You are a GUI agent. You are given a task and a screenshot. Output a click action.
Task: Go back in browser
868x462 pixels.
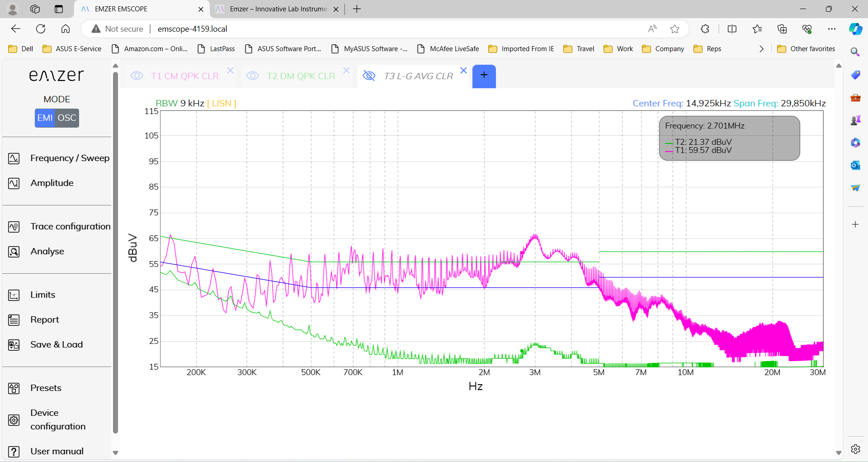coord(16,29)
